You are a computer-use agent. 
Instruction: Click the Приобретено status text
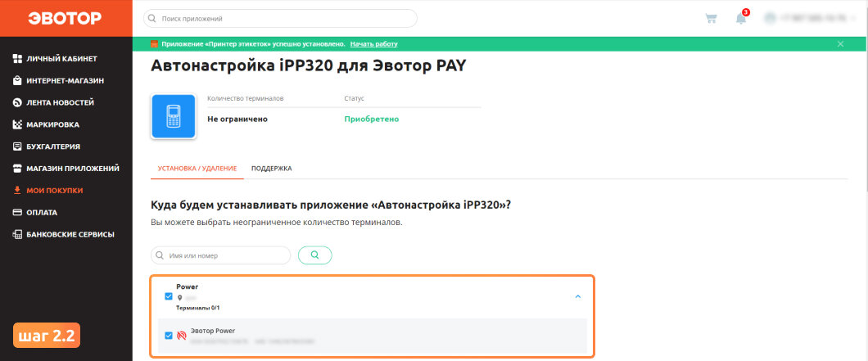pyautogui.click(x=372, y=119)
